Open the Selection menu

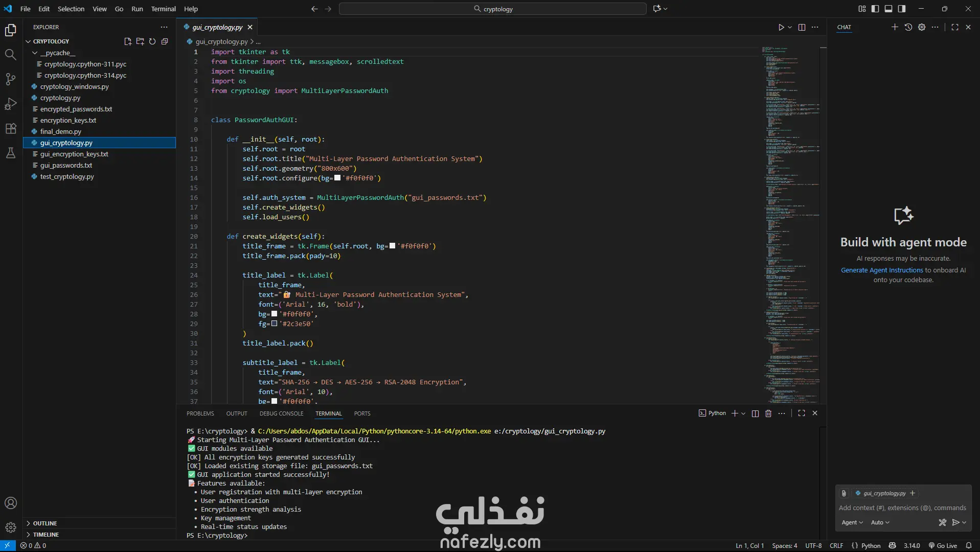pyautogui.click(x=71, y=9)
